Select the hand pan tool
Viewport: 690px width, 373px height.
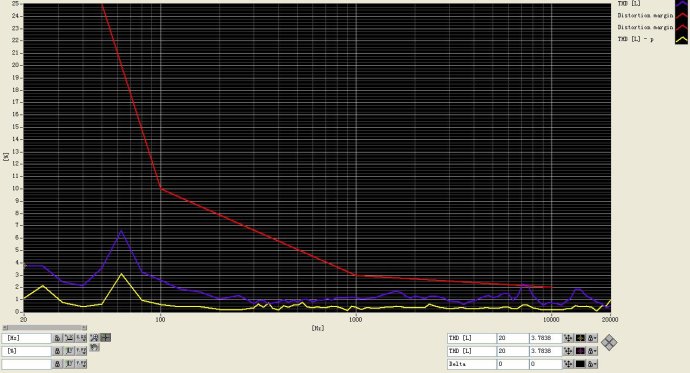[94, 347]
